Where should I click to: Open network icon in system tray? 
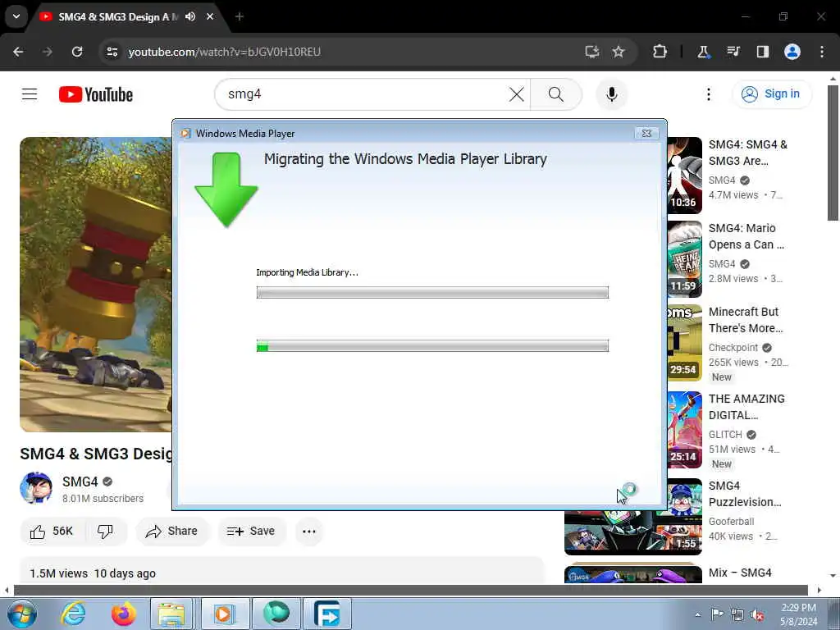pyautogui.click(x=737, y=614)
